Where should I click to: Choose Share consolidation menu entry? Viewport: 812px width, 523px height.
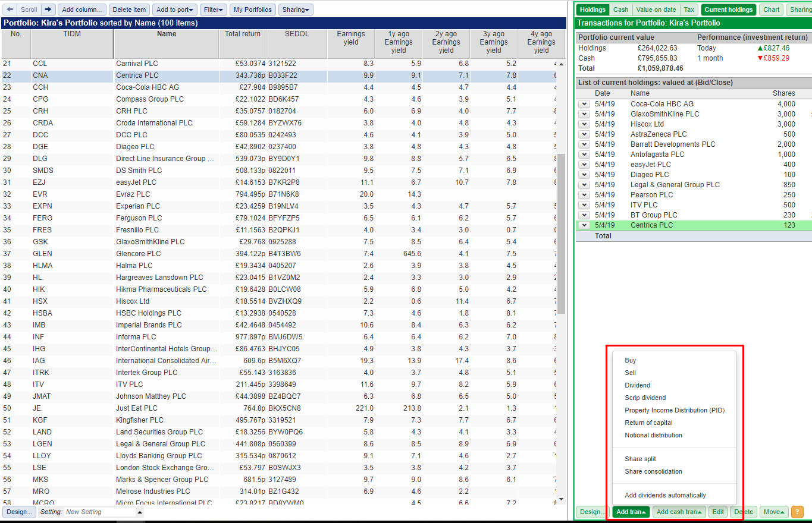pyautogui.click(x=653, y=471)
